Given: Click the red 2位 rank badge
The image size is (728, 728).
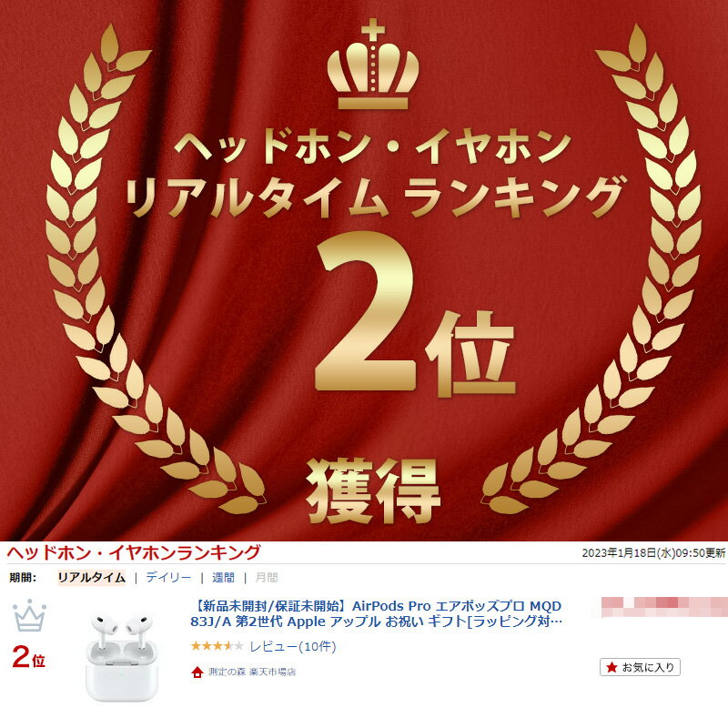Looking at the screenshot, I should [29, 656].
